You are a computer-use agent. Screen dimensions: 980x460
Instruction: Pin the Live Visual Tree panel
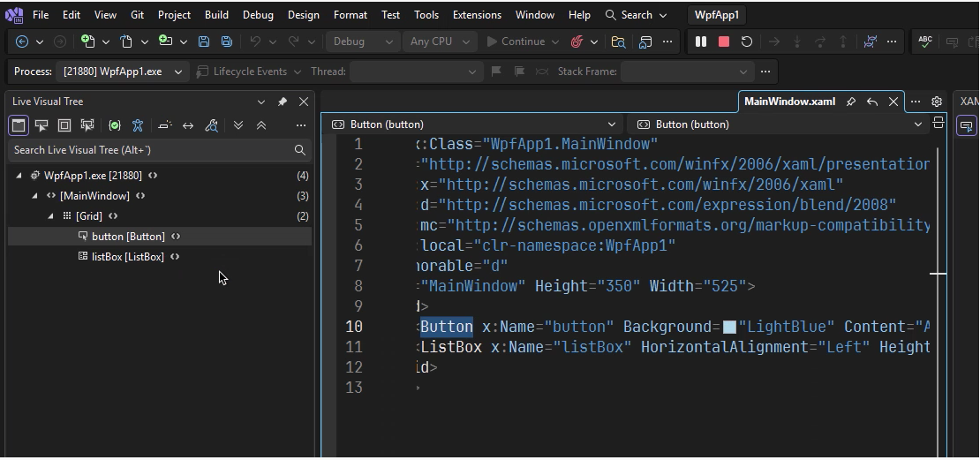(x=283, y=102)
